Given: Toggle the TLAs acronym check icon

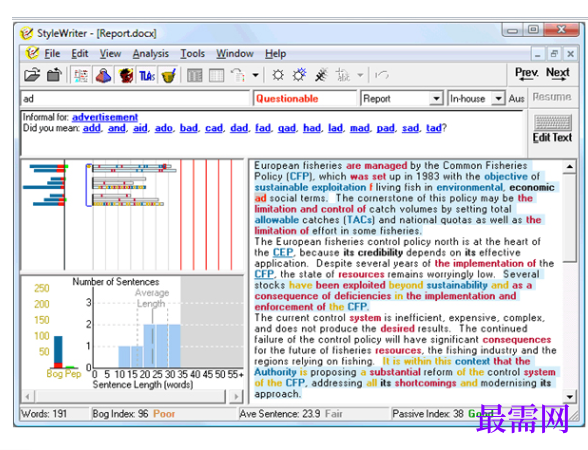Looking at the screenshot, I should (147, 75).
